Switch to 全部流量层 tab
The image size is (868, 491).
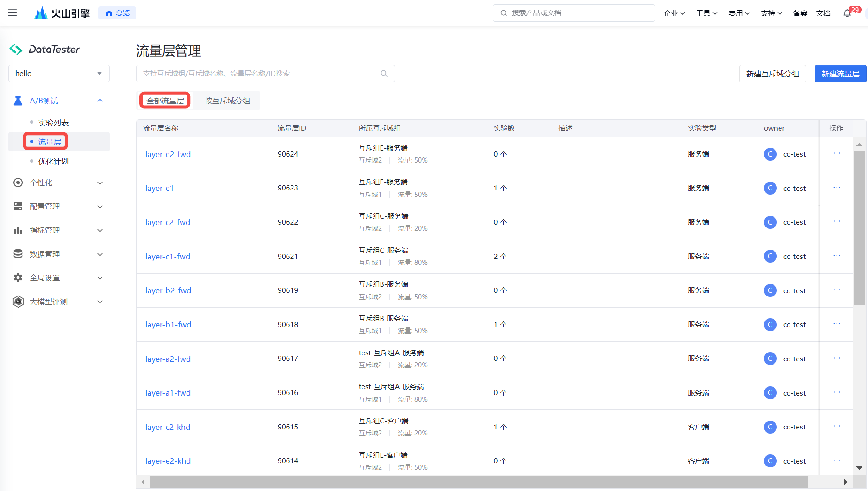click(165, 101)
